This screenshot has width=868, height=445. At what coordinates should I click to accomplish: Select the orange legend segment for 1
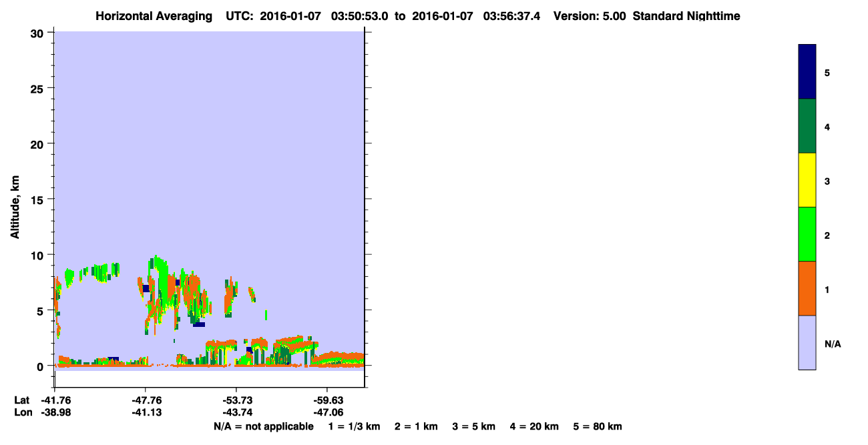[807, 288]
